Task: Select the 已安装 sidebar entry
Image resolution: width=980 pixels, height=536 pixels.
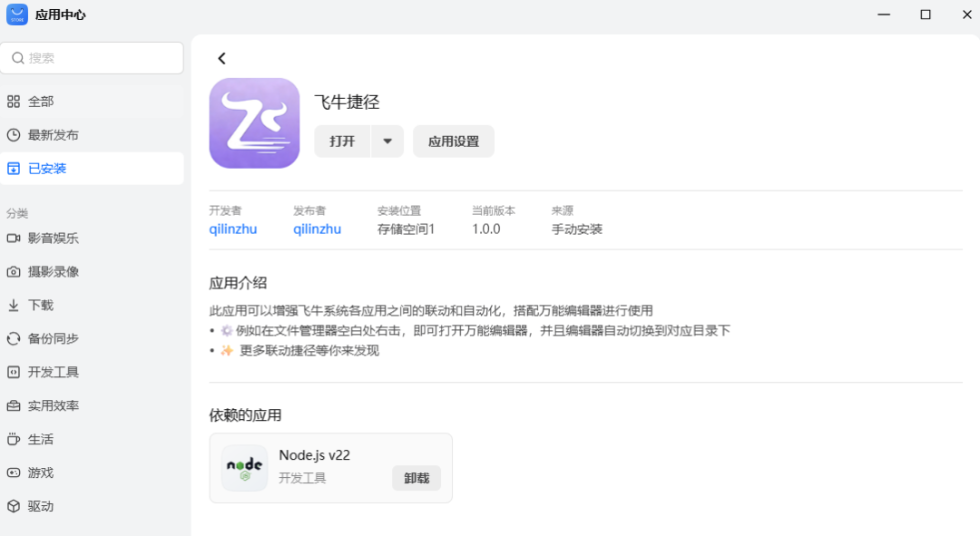Action: click(x=92, y=169)
